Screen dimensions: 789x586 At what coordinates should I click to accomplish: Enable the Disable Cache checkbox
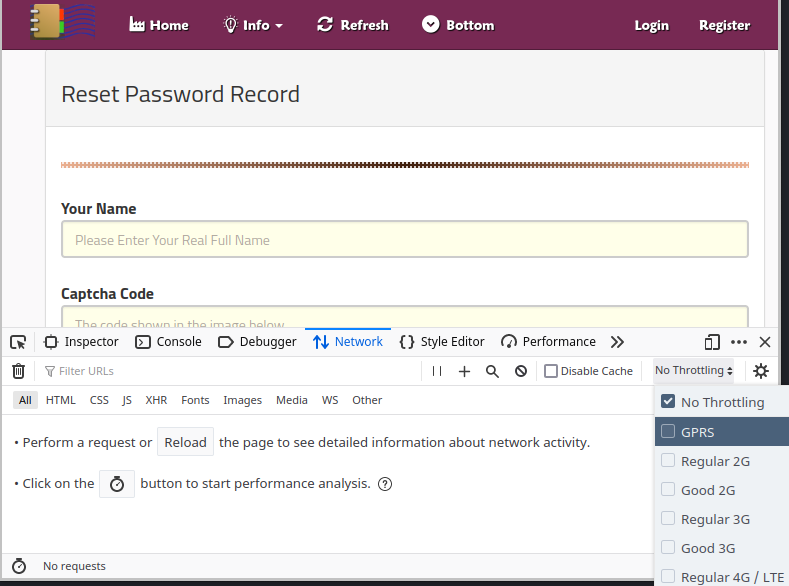pos(551,371)
